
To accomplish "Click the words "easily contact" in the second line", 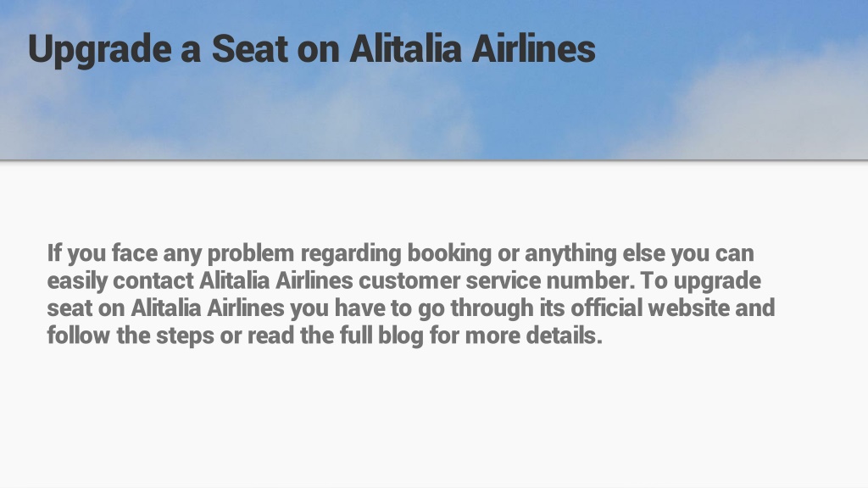I will point(120,280).
